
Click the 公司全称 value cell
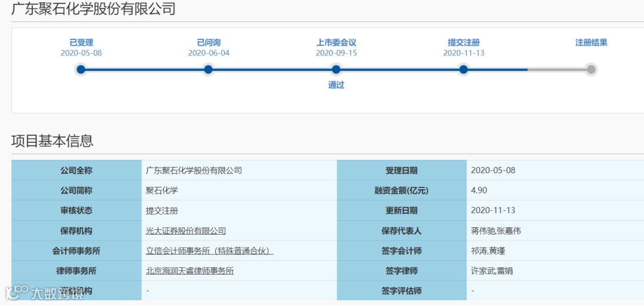pyautogui.click(x=239, y=170)
